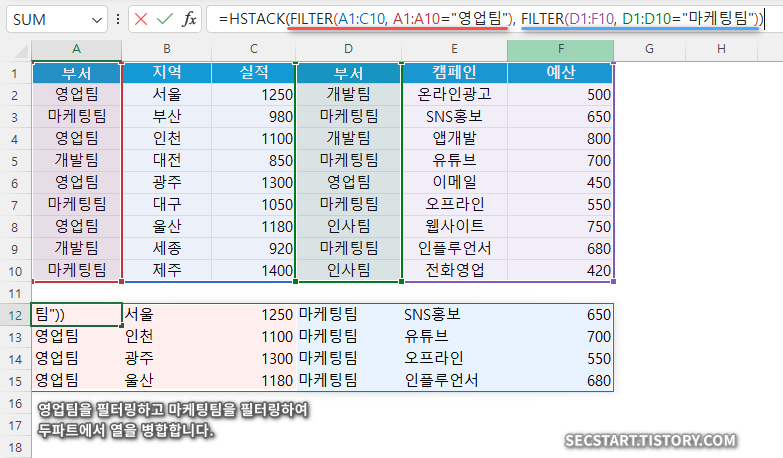This screenshot has height=458, width=783.
Task: Click cell C10 with value 1400
Action: point(254,270)
